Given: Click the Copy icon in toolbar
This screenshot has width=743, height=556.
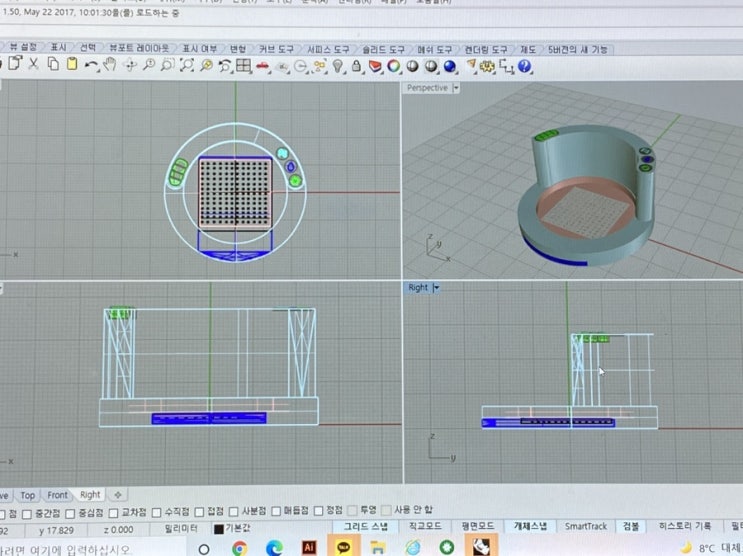Looking at the screenshot, I should click(53, 64).
